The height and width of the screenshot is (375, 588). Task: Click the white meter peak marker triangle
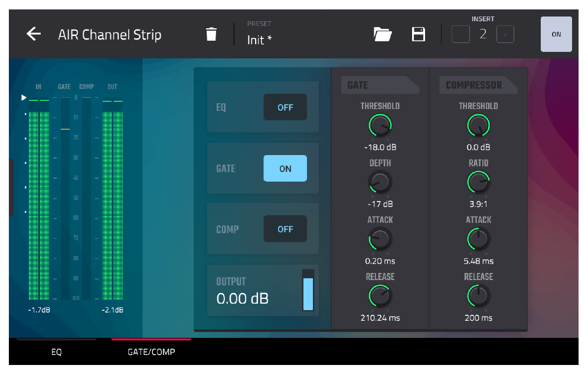(24, 98)
